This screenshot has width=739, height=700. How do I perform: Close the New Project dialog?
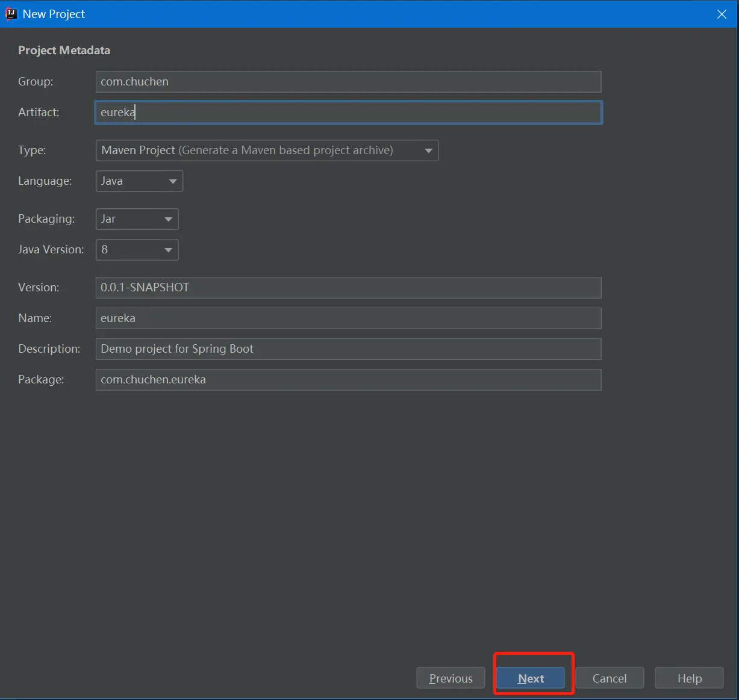point(722,14)
